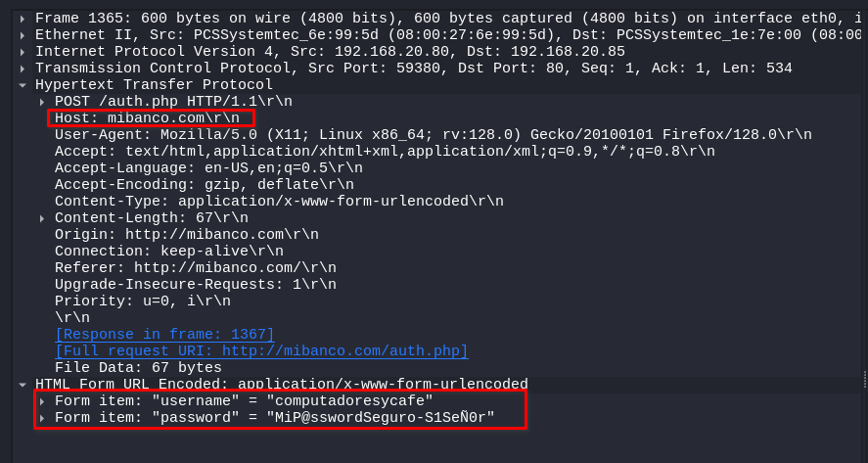
Task: Select the File Data: 67 bytes row
Action: [x=138, y=368]
